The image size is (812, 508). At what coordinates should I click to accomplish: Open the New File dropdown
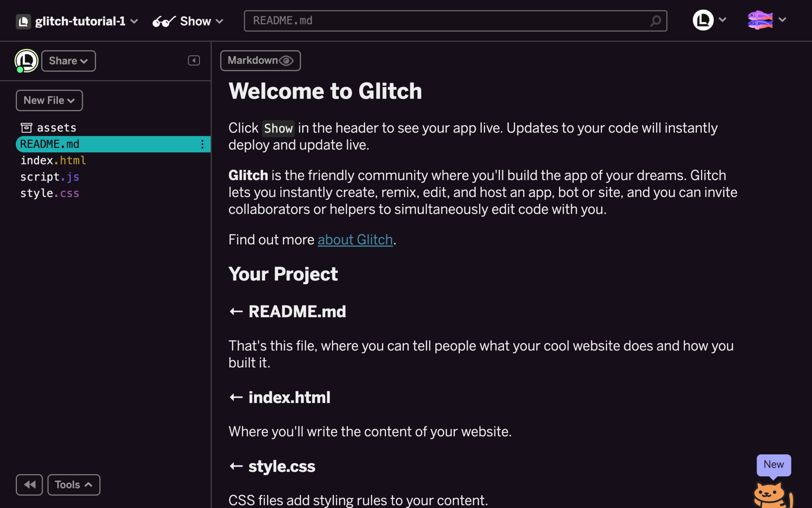pyautogui.click(x=49, y=100)
